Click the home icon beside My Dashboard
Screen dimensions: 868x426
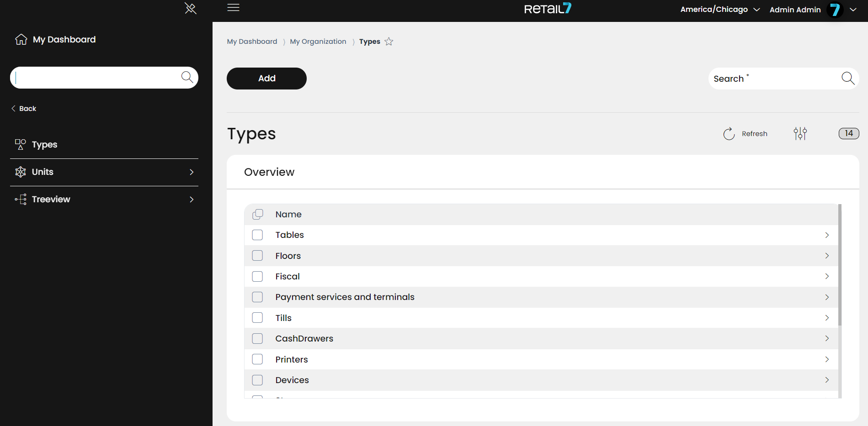tap(21, 39)
